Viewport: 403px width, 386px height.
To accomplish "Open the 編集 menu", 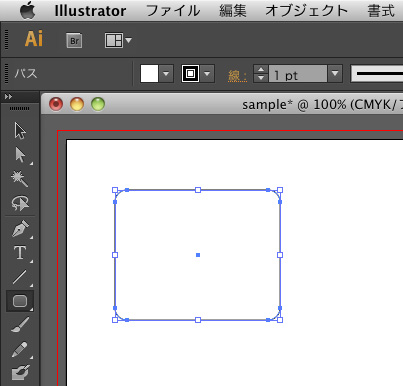I will click(x=233, y=11).
